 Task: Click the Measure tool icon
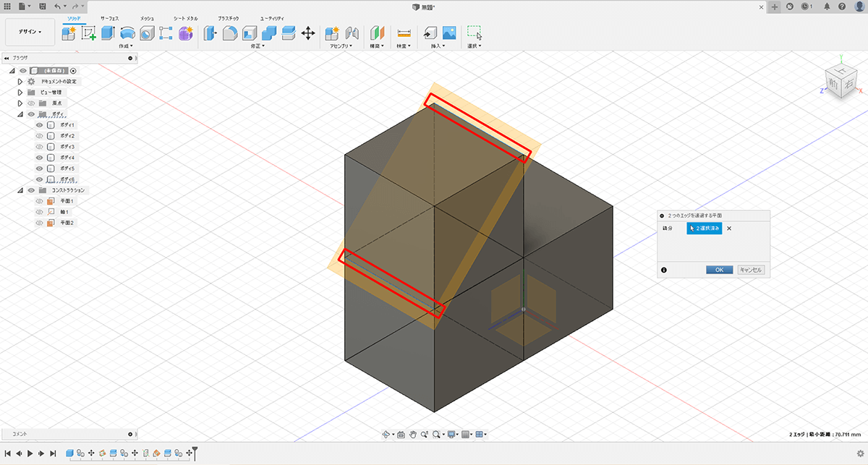coord(404,33)
